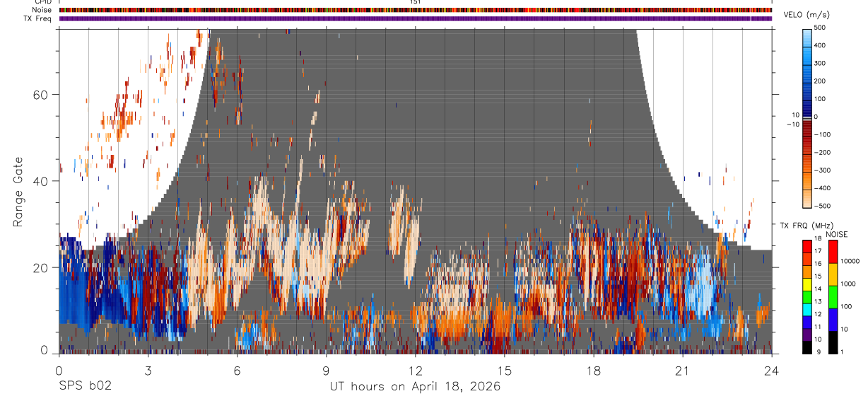Select the Noise strip along the top
868x401 pixels.
tap(415, 10)
